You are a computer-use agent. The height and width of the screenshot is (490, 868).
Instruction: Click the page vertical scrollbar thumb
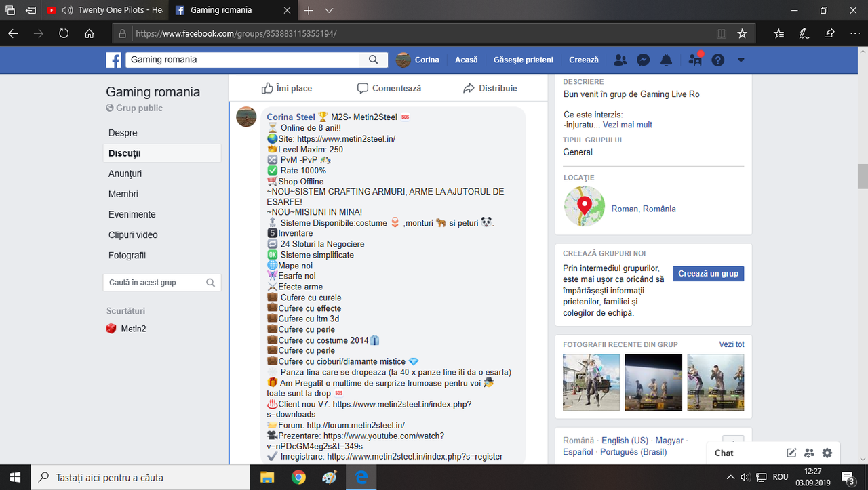[x=863, y=176]
